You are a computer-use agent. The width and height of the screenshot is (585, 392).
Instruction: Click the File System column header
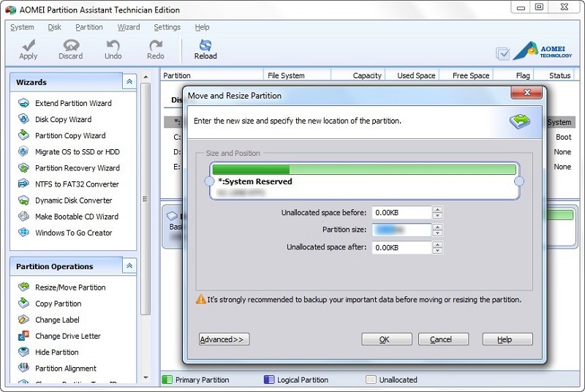coord(298,75)
